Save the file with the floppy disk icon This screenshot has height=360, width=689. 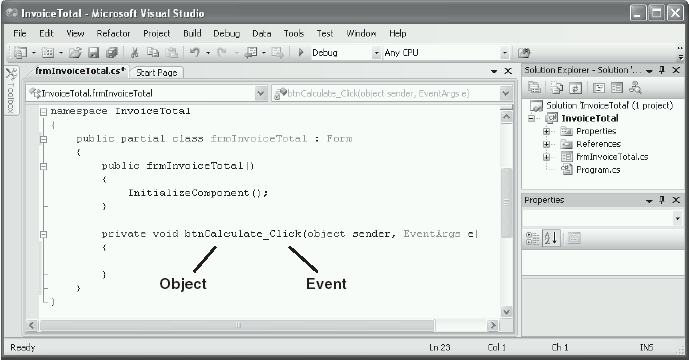[x=94, y=53]
